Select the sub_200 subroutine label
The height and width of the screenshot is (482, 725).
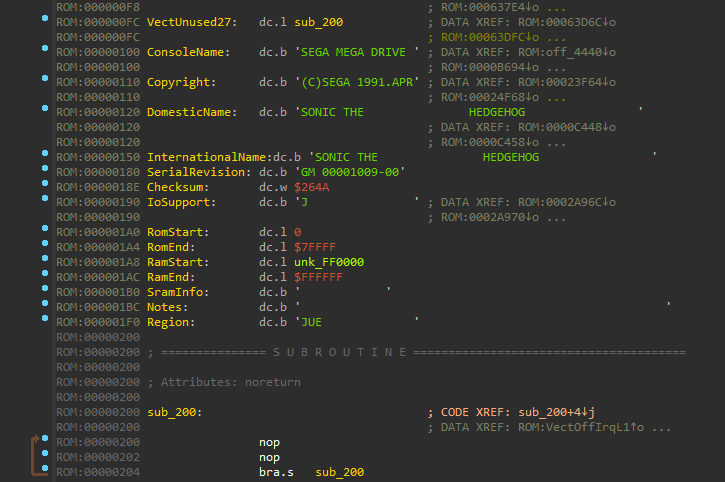[x=174, y=412]
